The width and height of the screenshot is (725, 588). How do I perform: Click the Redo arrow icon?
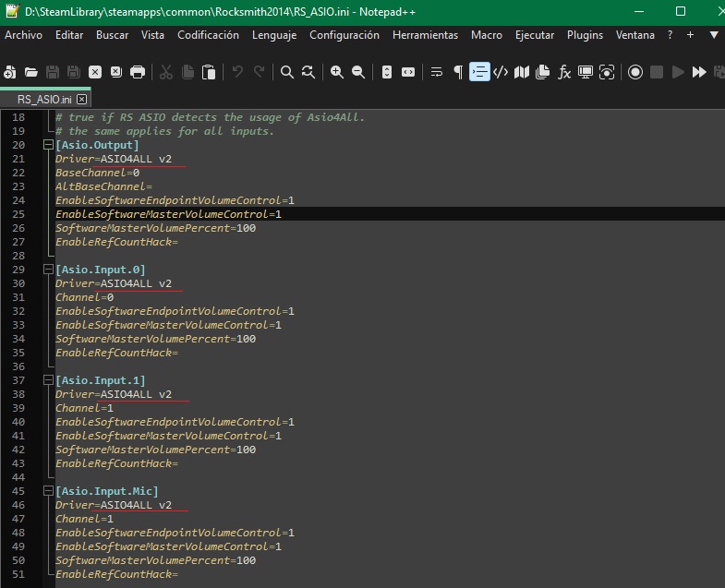tap(259, 72)
